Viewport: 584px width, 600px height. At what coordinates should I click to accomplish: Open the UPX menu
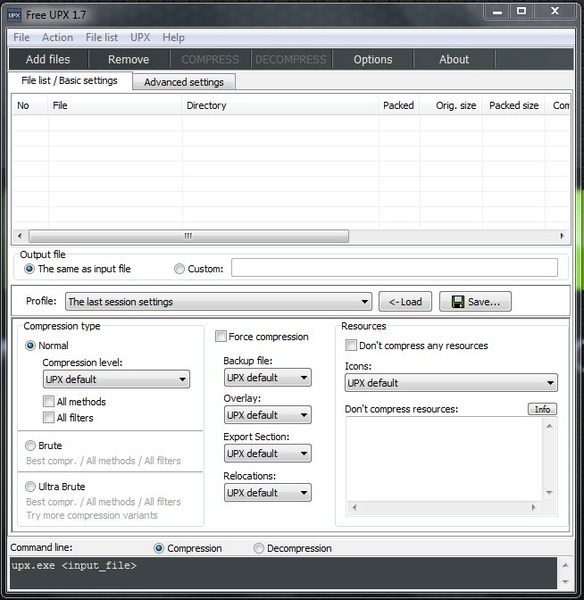140,38
